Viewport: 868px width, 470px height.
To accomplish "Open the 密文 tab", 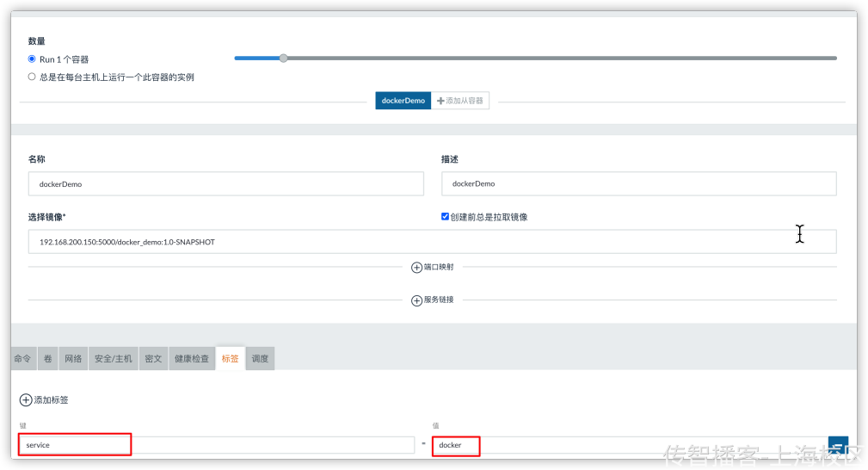I will pos(153,359).
